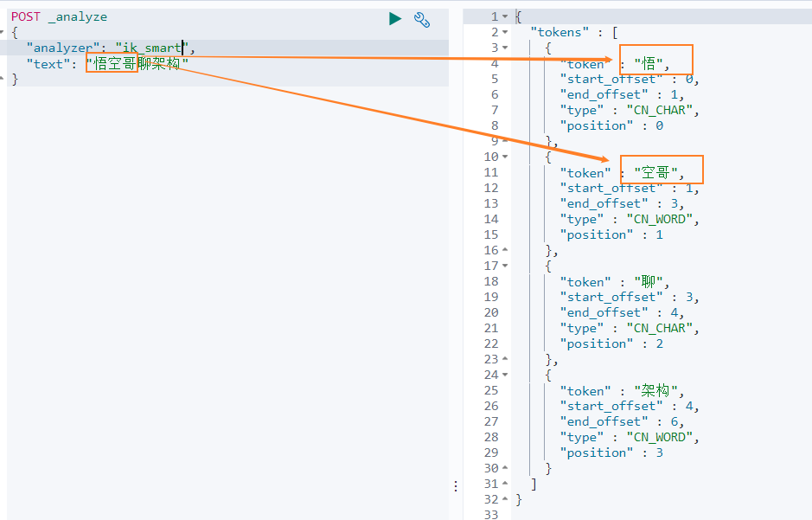Fold the second token object at line 10
Viewport: 812px width, 520px height.
tap(505, 157)
